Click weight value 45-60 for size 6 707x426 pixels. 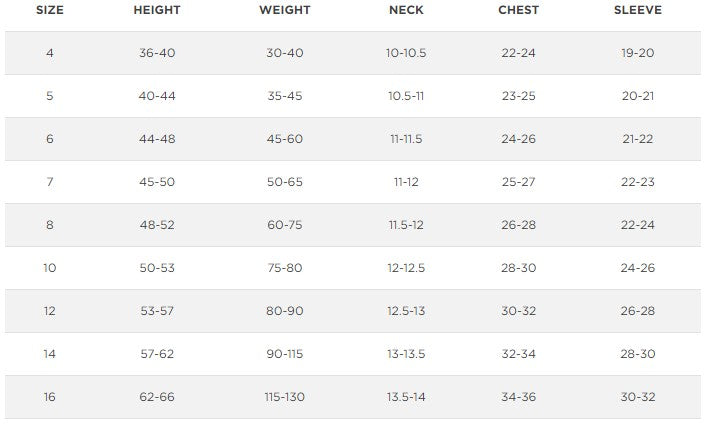tap(284, 139)
